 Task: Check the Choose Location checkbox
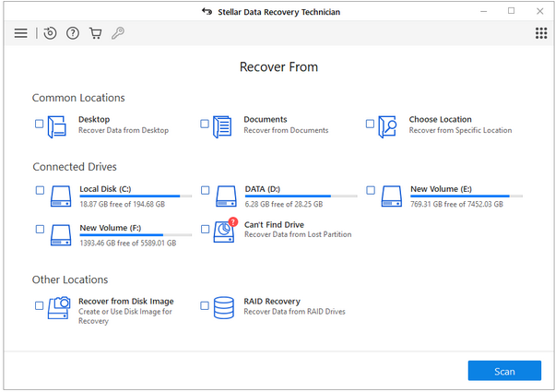tap(370, 124)
